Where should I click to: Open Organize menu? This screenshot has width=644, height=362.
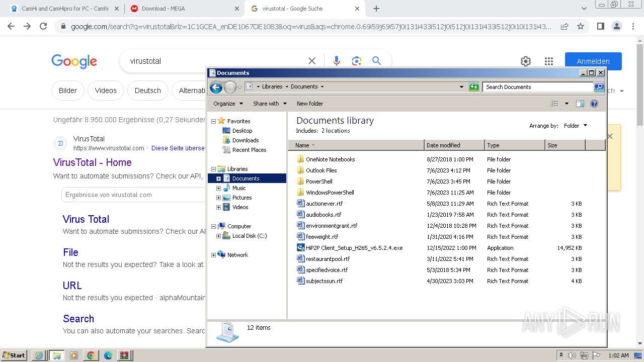pyautogui.click(x=228, y=104)
